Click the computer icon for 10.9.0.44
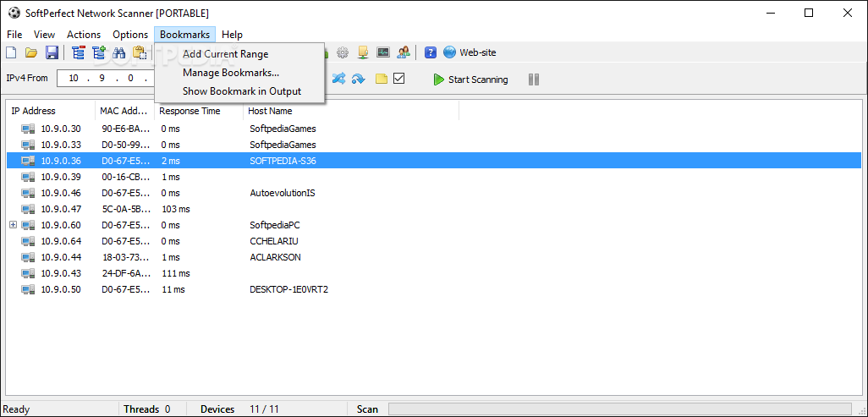 [28, 257]
